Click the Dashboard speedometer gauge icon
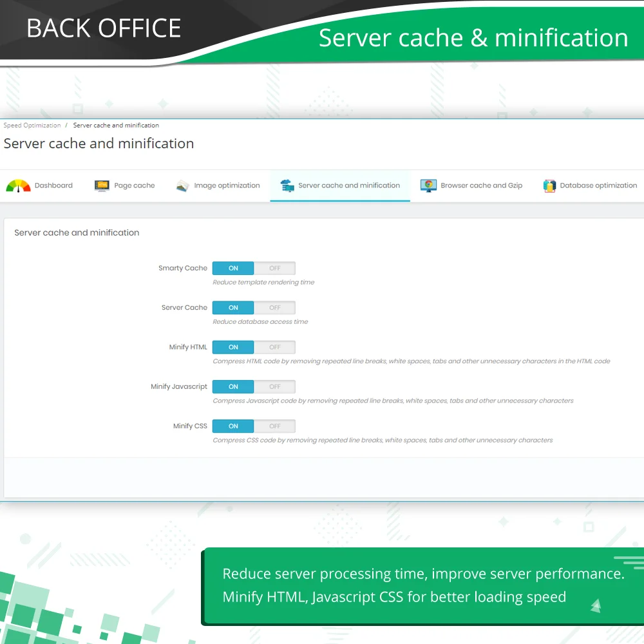 point(18,185)
